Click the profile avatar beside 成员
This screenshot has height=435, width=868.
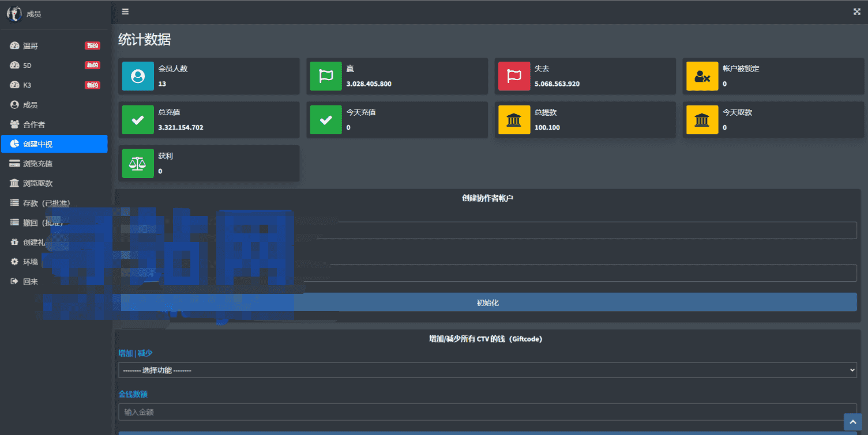pos(14,14)
